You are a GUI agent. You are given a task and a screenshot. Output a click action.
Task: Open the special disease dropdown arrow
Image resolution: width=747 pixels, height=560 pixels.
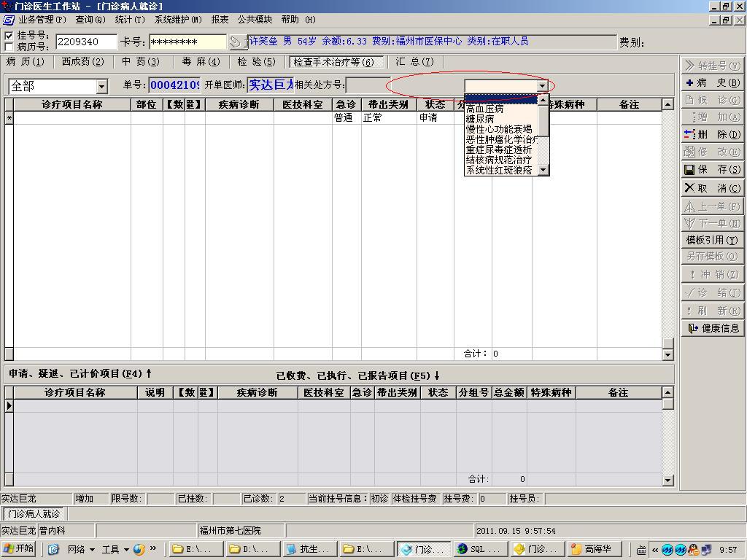542,86
